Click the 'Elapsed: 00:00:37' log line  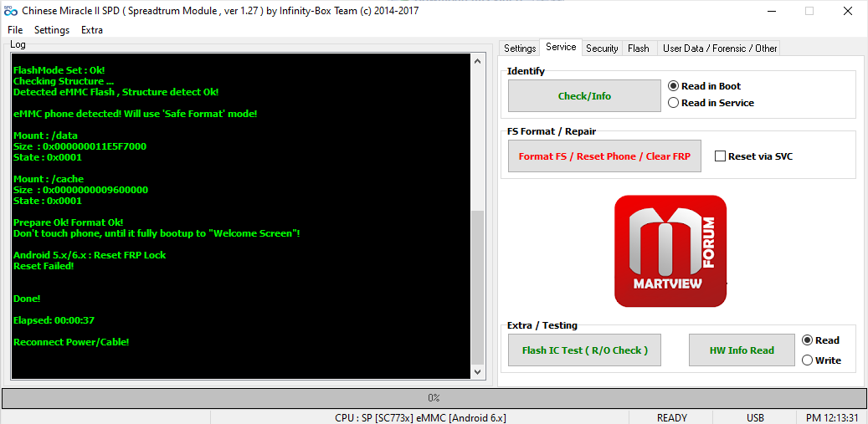pos(52,320)
